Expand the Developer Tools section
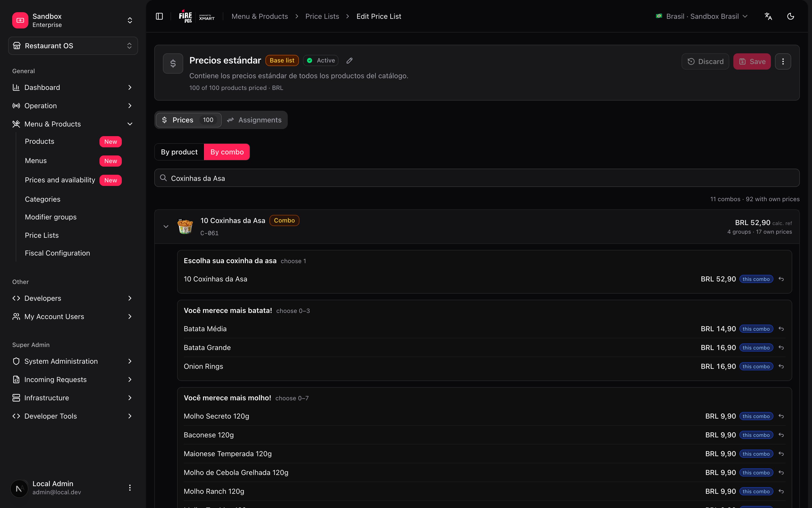Image resolution: width=812 pixels, height=508 pixels. click(73, 416)
